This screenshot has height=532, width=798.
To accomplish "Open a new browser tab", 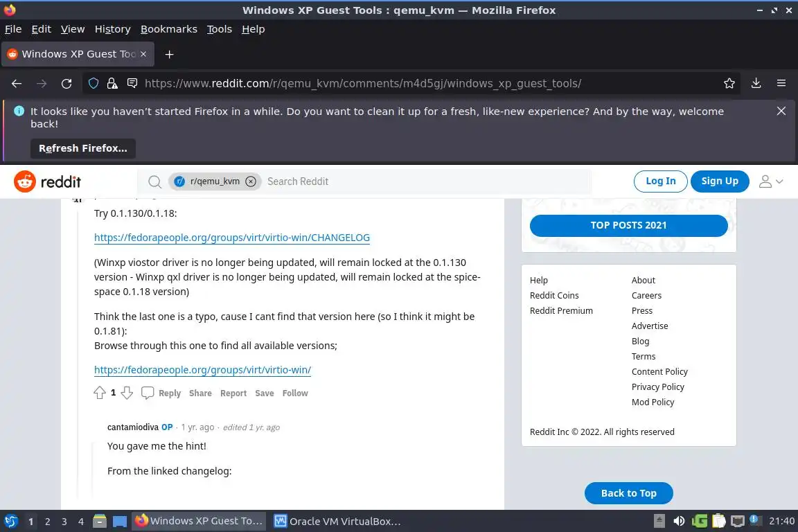I will (170, 54).
